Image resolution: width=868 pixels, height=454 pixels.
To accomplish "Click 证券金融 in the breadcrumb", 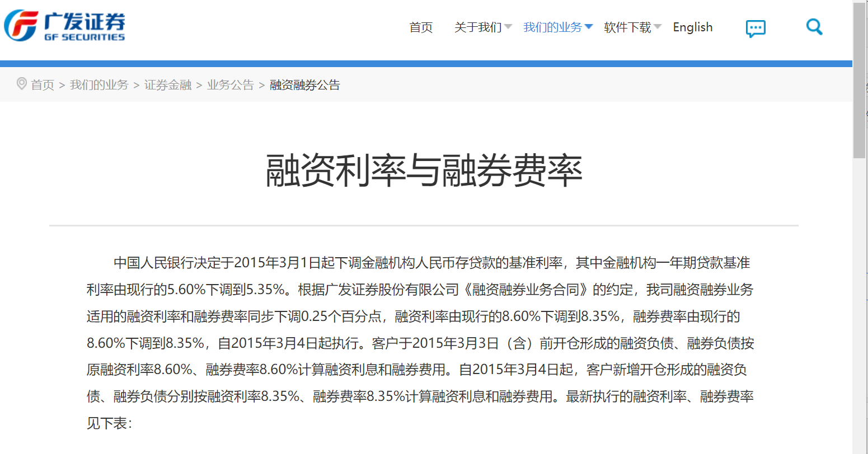I will 168,85.
